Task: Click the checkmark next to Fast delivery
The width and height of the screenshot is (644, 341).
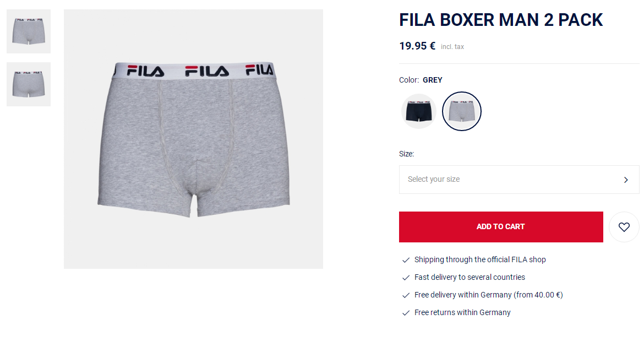Action: click(406, 278)
